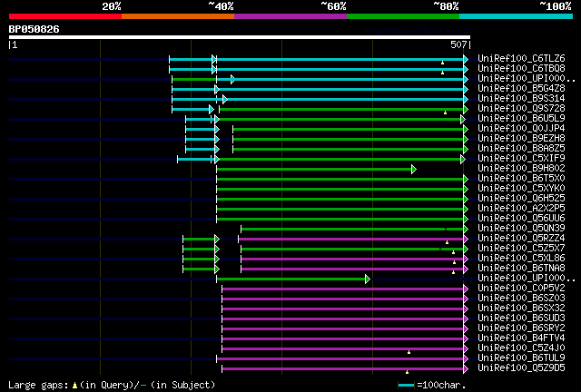The image size is (581, 392).
Task: Select the UniRef100_B8A8Z5 label
Action: pyautogui.click(x=521, y=148)
